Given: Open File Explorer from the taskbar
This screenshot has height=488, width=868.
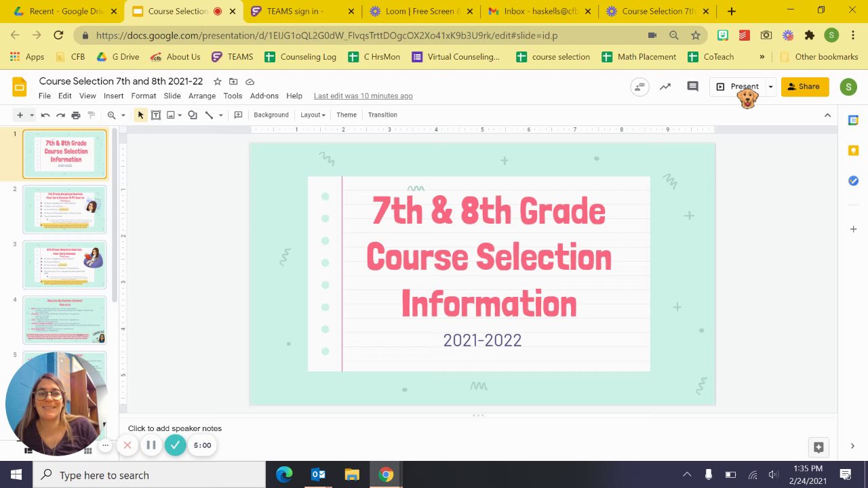Looking at the screenshot, I should pyautogui.click(x=352, y=475).
